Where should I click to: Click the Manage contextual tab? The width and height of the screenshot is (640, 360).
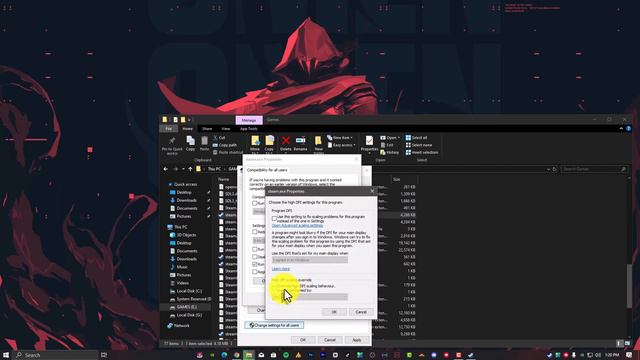pyautogui.click(x=249, y=120)
